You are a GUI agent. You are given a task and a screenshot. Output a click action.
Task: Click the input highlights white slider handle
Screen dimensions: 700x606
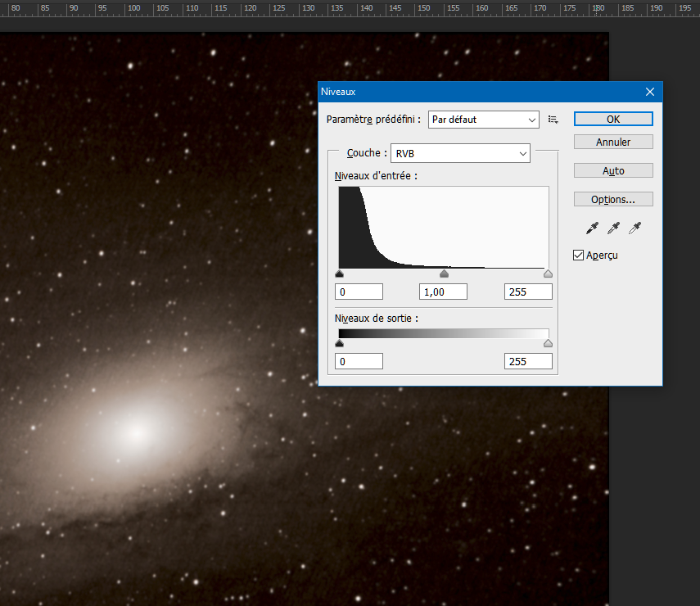548,274
